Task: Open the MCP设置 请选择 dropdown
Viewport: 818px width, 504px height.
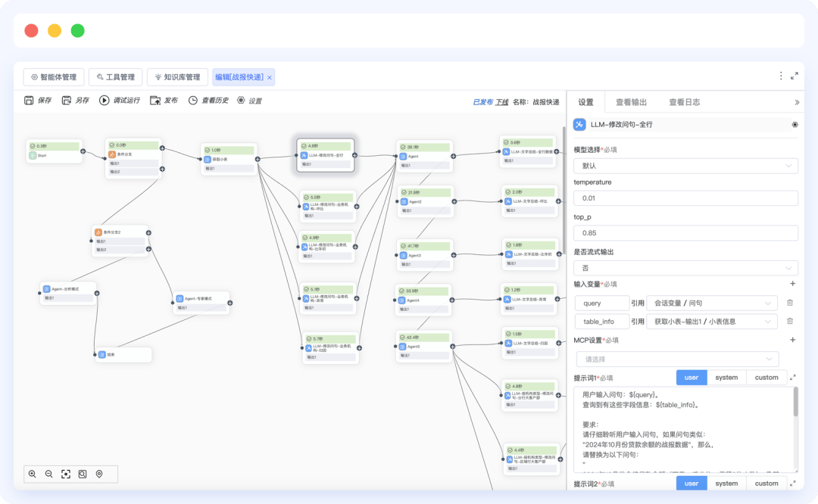Action: tap(677, 359)
